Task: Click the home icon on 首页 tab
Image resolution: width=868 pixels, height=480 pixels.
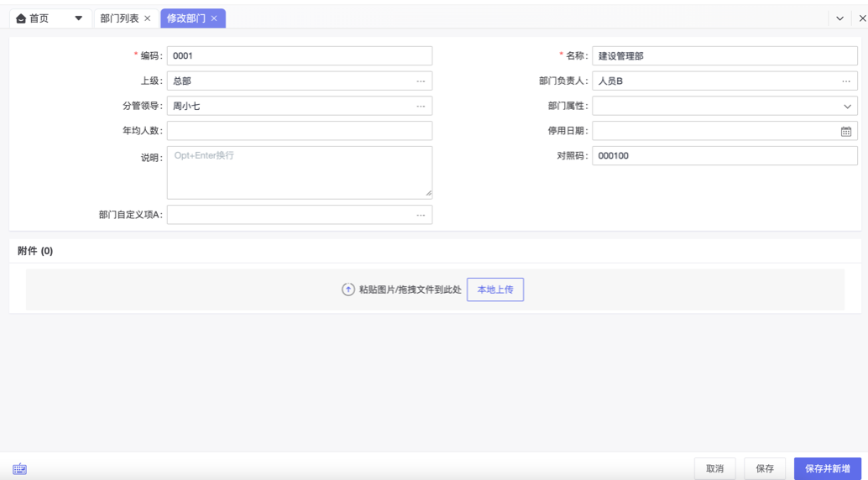Action: point(21,18)
